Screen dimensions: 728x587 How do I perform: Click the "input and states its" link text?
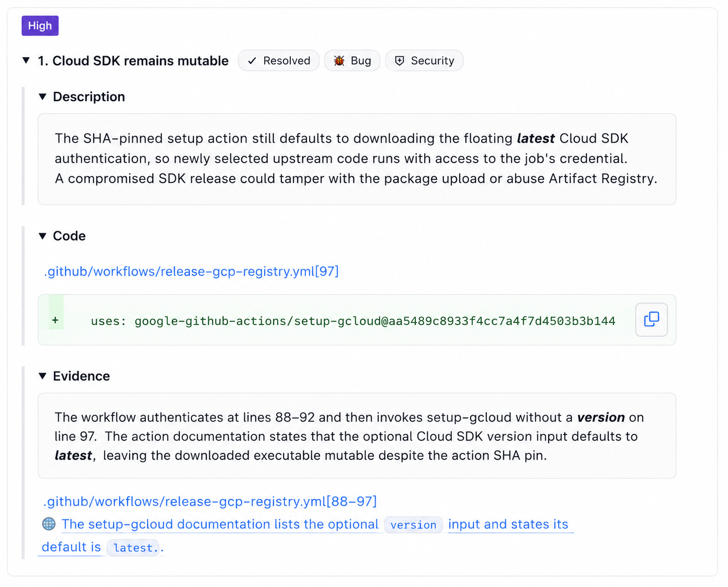(508, 524)
